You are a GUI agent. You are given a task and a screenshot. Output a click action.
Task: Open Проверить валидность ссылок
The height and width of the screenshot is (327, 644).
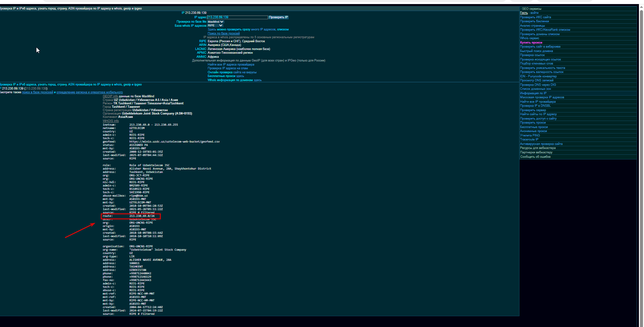[542, 72]
